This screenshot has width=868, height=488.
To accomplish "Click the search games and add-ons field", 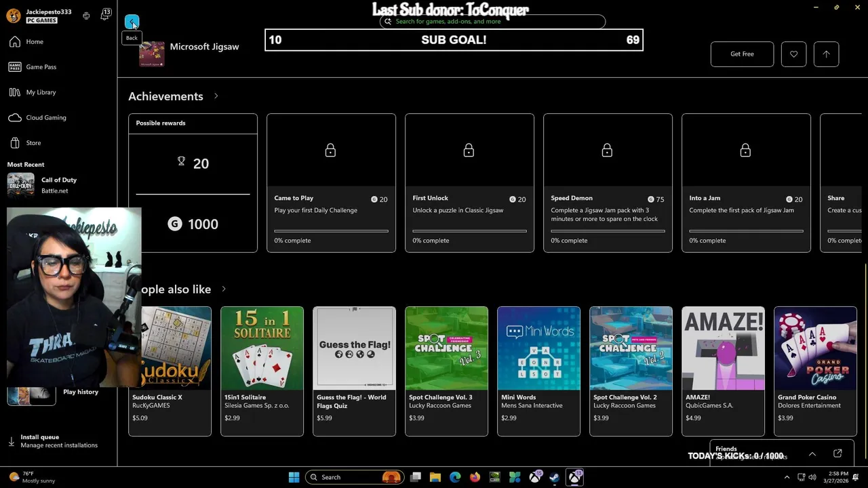I will [492, 22].
